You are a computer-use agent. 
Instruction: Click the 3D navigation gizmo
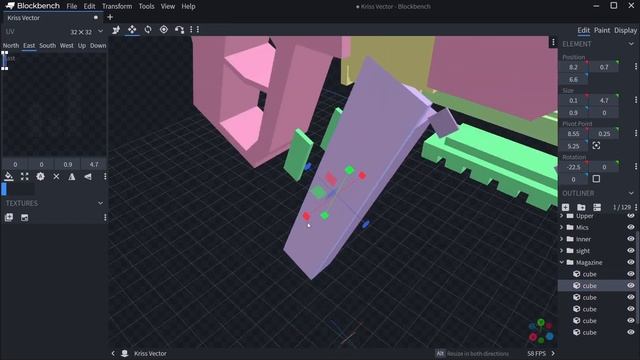pyautogui.click(x=541, y=331)
